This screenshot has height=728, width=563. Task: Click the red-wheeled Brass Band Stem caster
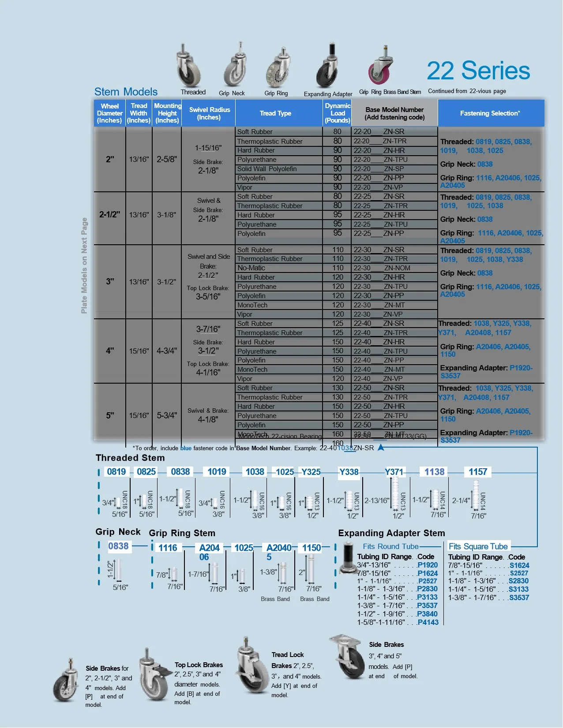pyautogui.click(x=380, y=66)
